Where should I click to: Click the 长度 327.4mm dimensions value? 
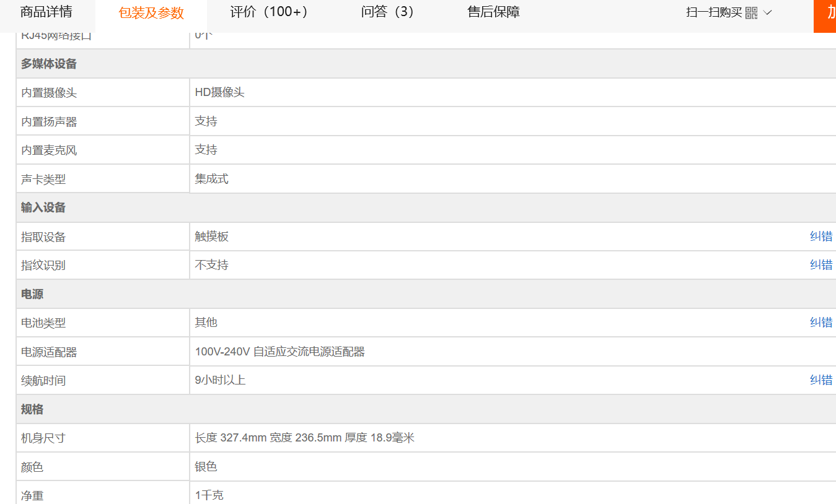pyautogui.click(x=305, y=438)
